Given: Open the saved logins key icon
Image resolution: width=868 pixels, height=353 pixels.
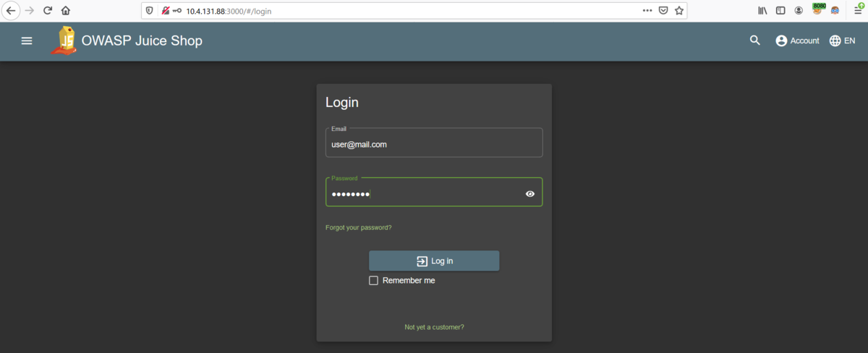Looking at the screenshot, I should pyautogui.click(x=177, y=11).
